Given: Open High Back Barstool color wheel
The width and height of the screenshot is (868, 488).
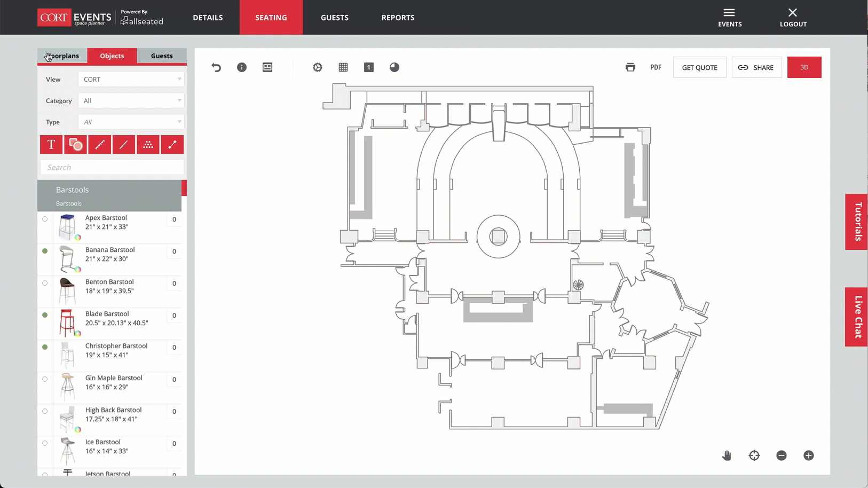Looking at the screenshot, I should (x=78, y=430).
